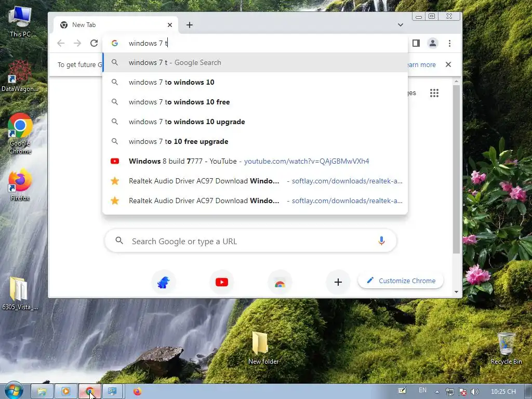Open the Firefox desktop shortcut

coord(20,185)
